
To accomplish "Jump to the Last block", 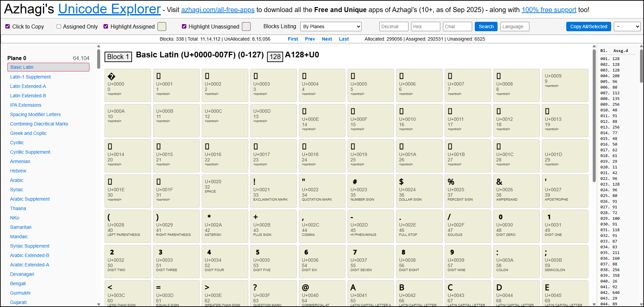I will pyautogui.click(x=344, y=39).
